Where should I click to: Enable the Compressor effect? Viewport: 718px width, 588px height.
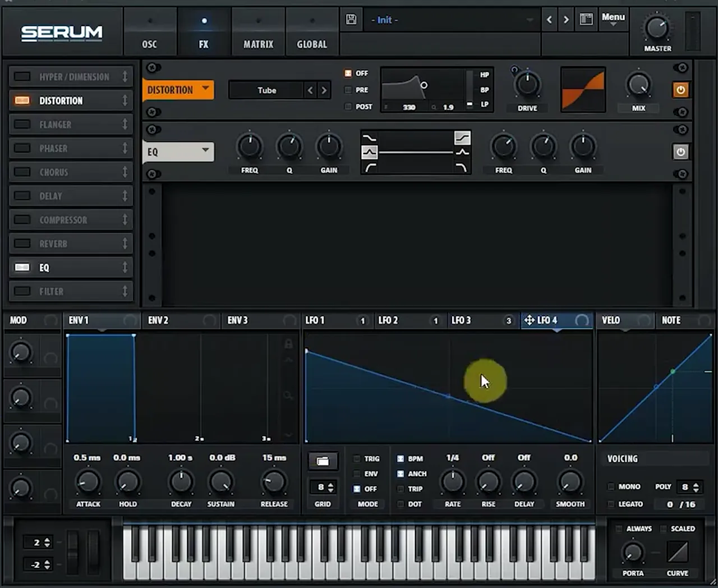(x=22, y=219)
